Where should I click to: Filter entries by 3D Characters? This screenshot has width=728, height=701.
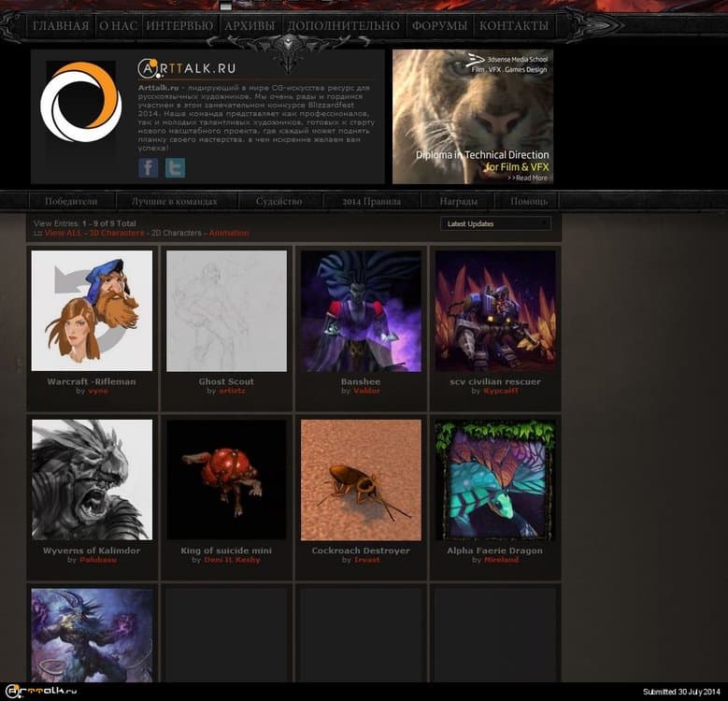click(x=117, y=233)
